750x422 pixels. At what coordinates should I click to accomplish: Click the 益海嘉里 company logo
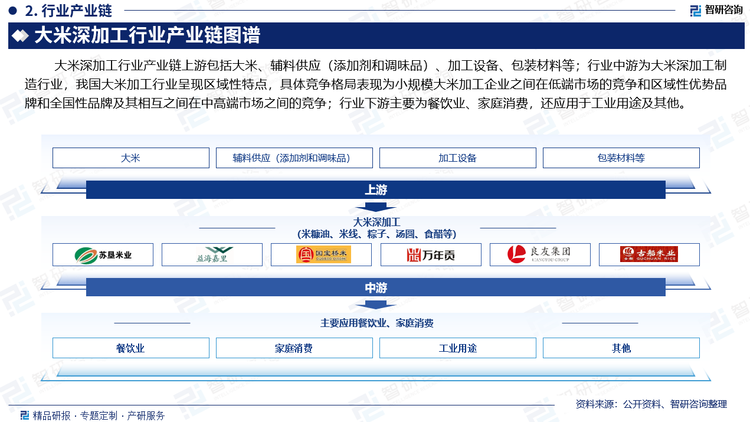212,255
